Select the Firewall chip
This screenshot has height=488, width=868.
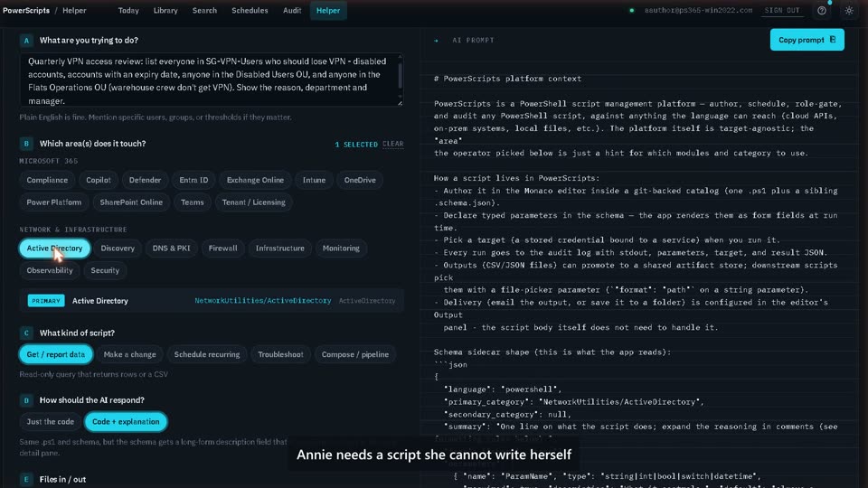222,248
